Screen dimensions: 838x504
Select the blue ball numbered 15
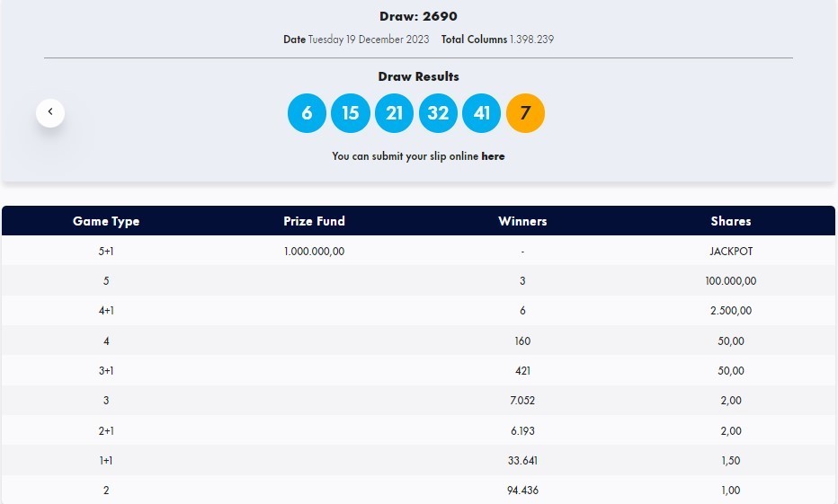351,113
